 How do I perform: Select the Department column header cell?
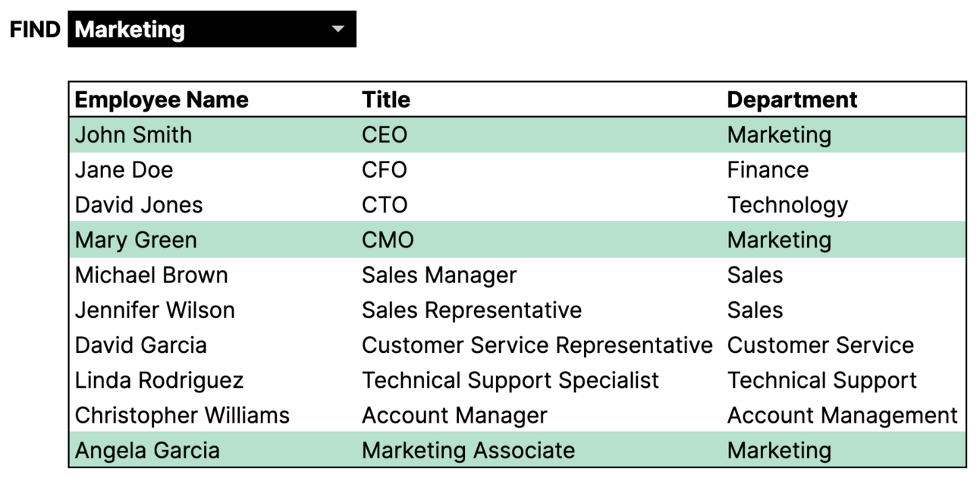coord(792,100)
